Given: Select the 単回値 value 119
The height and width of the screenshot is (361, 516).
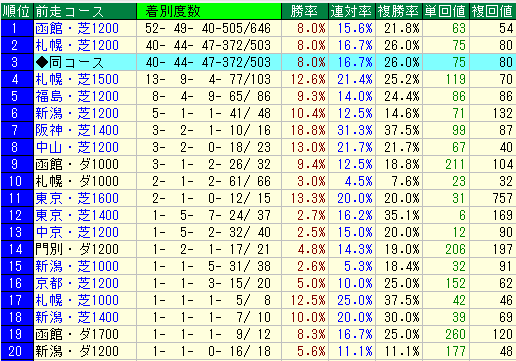Looking at the screenshot, I should [455, 79].
